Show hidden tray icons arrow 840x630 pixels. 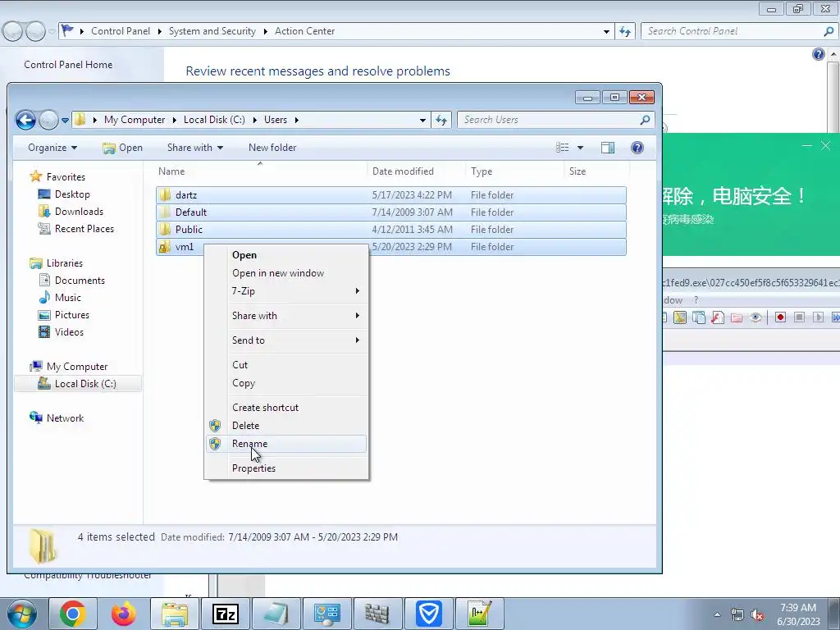[717, 614]
